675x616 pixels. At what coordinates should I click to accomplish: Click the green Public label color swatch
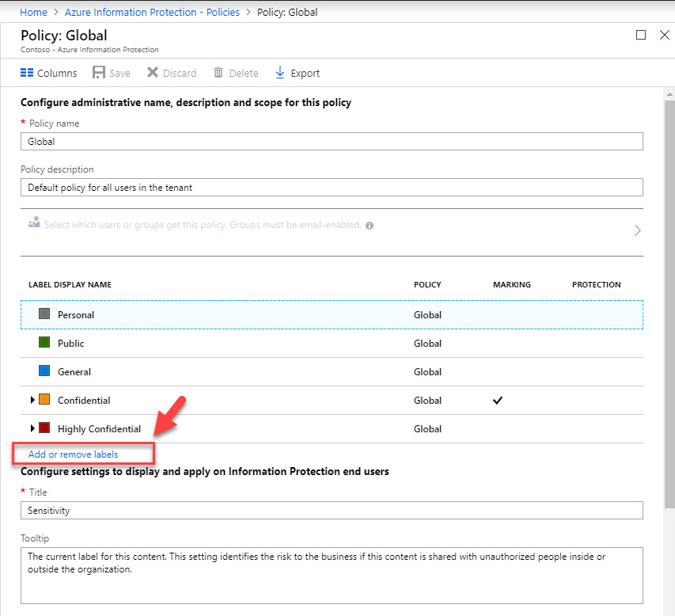44,343
